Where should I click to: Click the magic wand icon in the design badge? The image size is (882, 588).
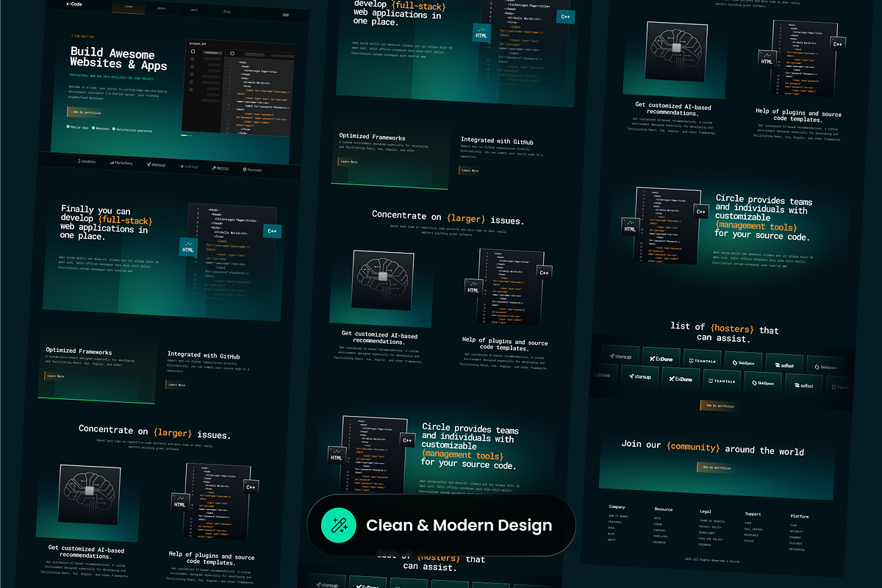tap(339, 525)
